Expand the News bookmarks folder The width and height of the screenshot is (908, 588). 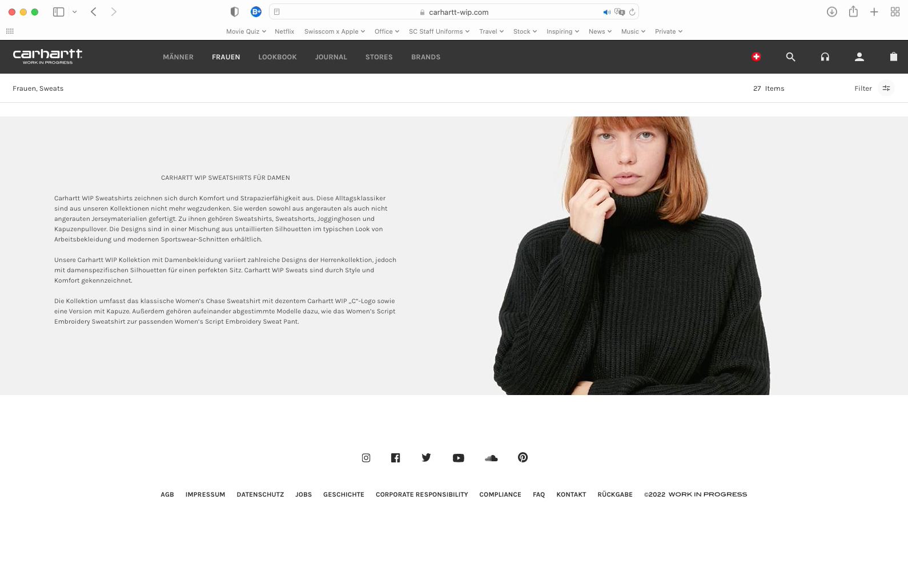(x=600, y=31)
